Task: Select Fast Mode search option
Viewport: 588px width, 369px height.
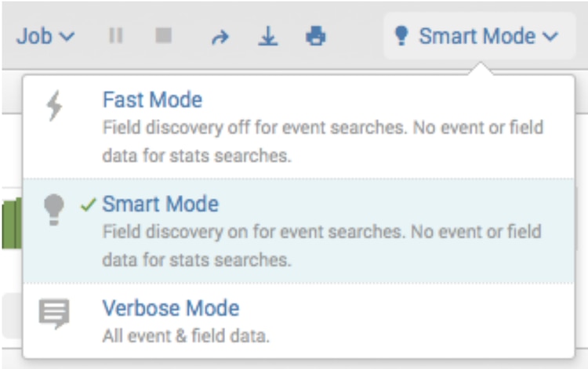Action: point(152,100)
